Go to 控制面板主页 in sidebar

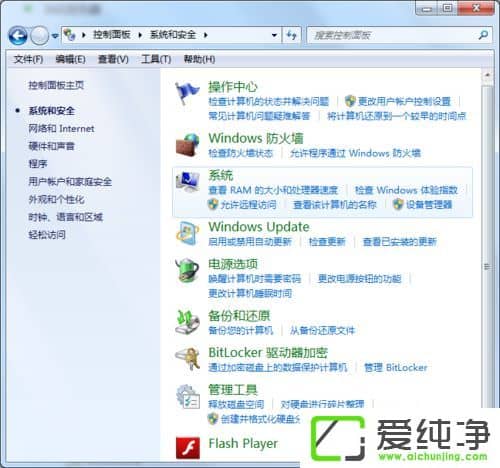(x=56, y=85)
